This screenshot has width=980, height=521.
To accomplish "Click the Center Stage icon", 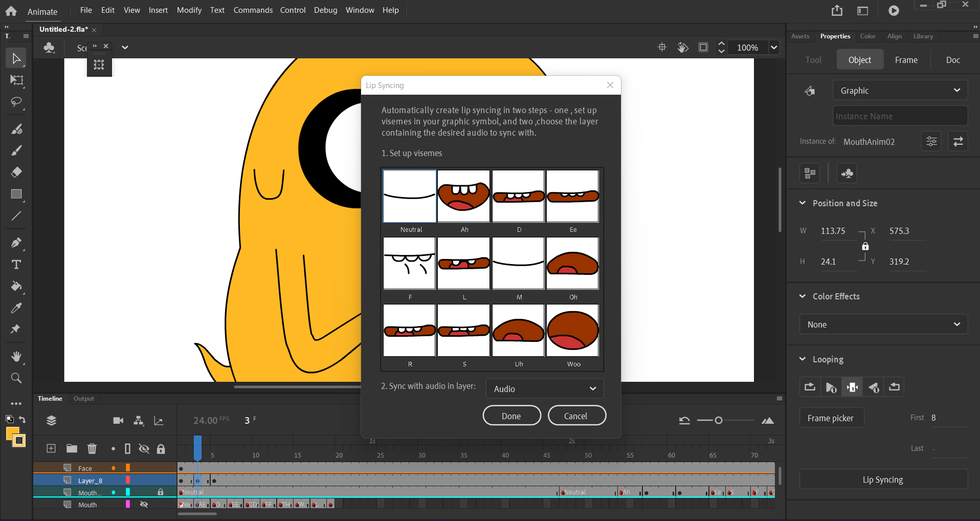I will tap(662, 47).
